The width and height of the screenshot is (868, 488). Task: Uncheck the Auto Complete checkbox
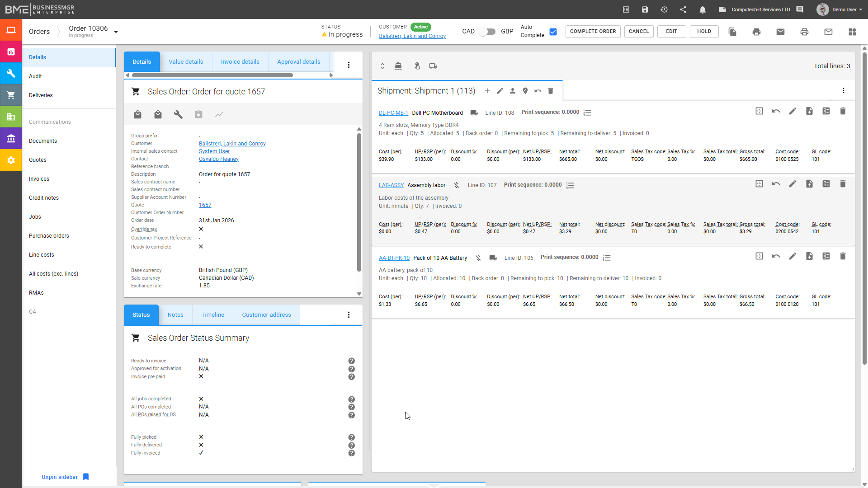pyautogui.click(x=553, y=32)
